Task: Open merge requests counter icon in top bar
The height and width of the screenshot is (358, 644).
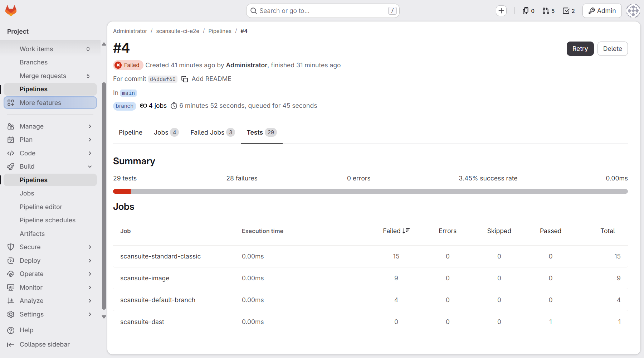Action: (x=548, y=11)
